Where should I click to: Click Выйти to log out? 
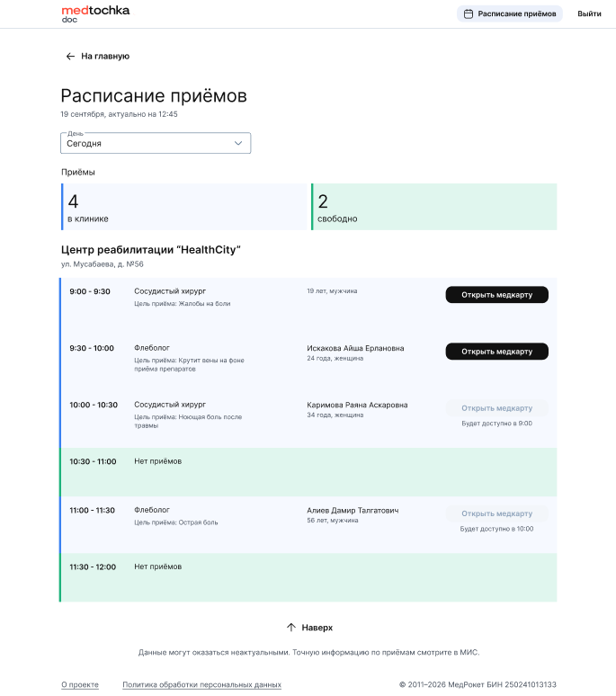tap(589, 14)
